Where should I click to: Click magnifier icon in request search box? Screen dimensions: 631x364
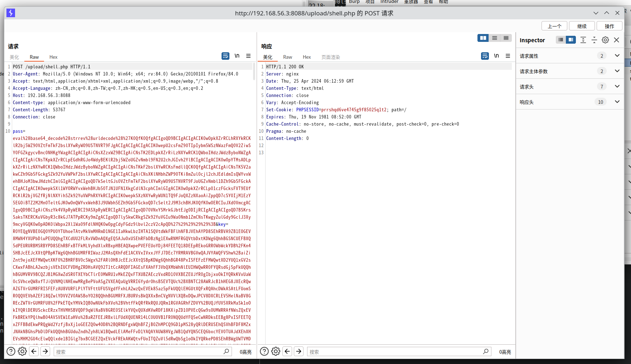click(x=226, y=351)
